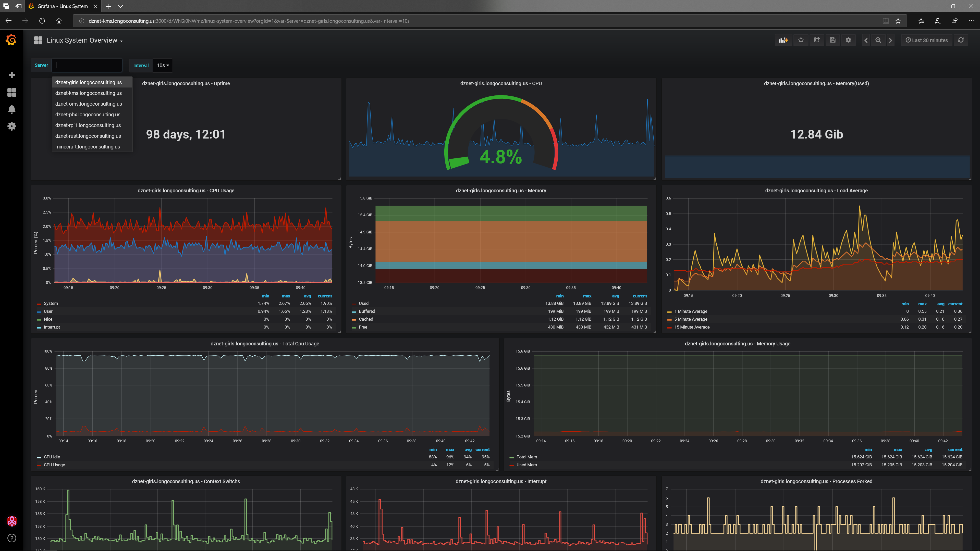Open Memory Usage panel title menu
The image size is (980, 551).
pos(737,344)
